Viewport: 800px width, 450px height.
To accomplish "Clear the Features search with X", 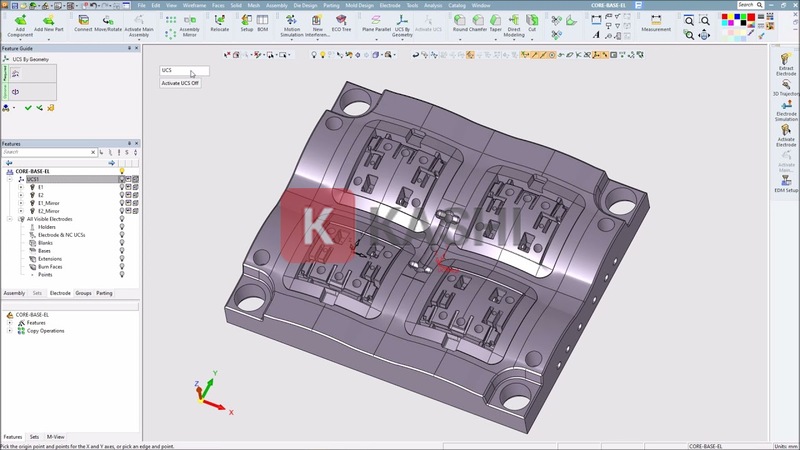I will point(93,152).
